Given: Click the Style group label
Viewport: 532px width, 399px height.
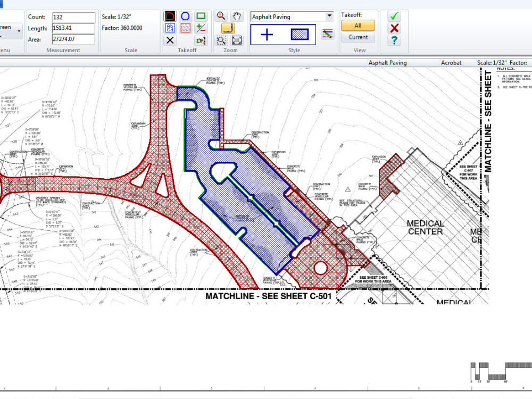Looking at the screenshot, I should pyautogui.click(x=294, y=50).
